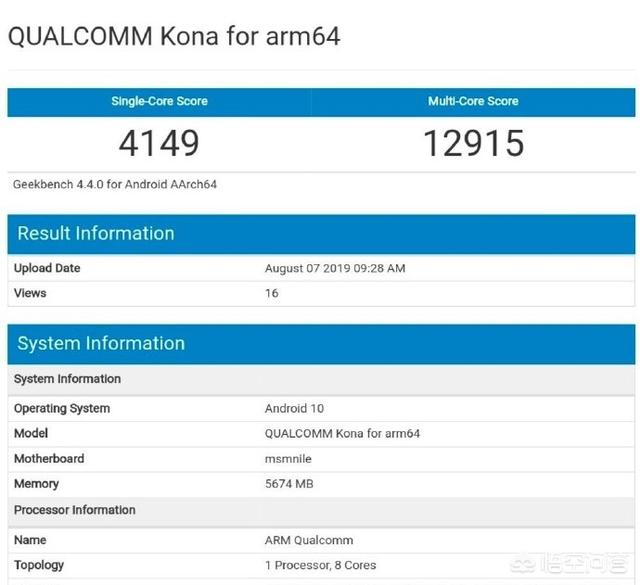
Task: Click the single-core score value 4149
Action: (x=159, y=143)
